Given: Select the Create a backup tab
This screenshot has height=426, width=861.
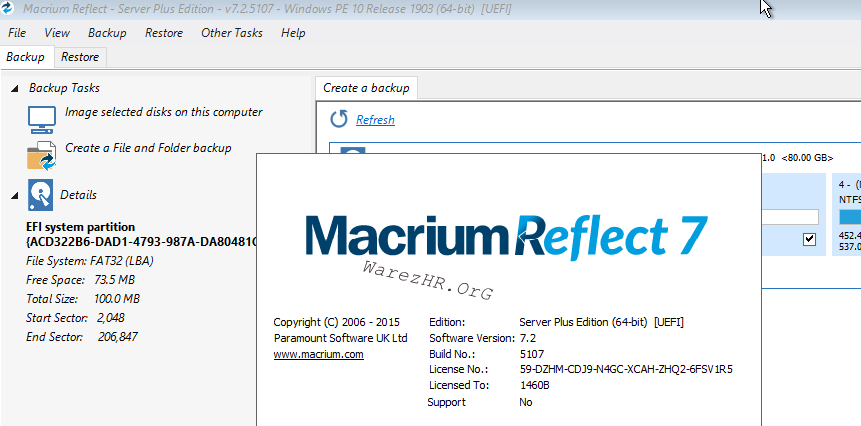Looking at the screenshot, I should pyautogui.click(x=366, y=88).
